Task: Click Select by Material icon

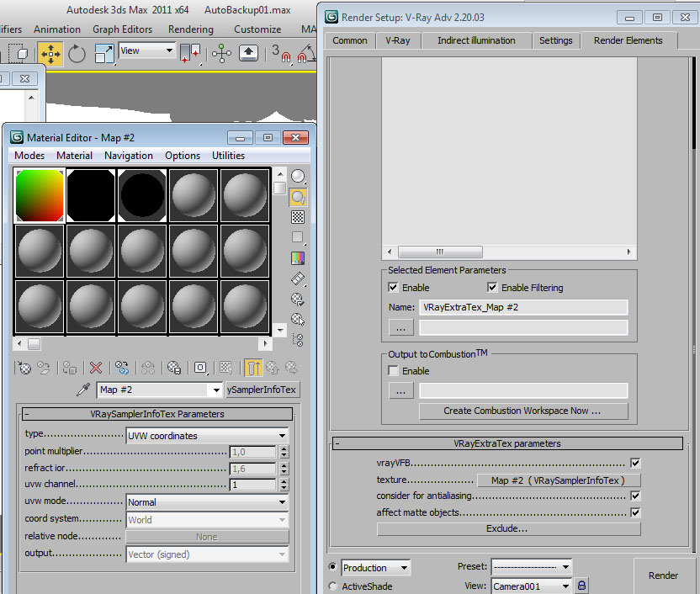Action: [x=298, y=319]
